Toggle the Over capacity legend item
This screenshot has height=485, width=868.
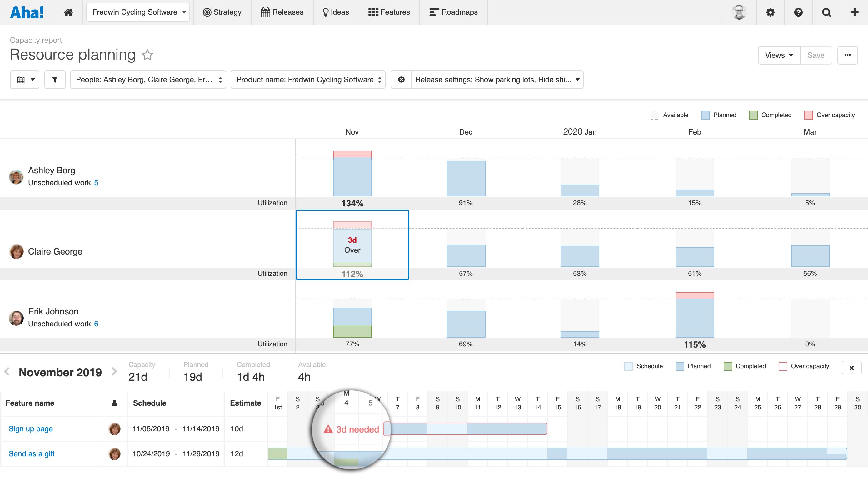click(830, 115)
